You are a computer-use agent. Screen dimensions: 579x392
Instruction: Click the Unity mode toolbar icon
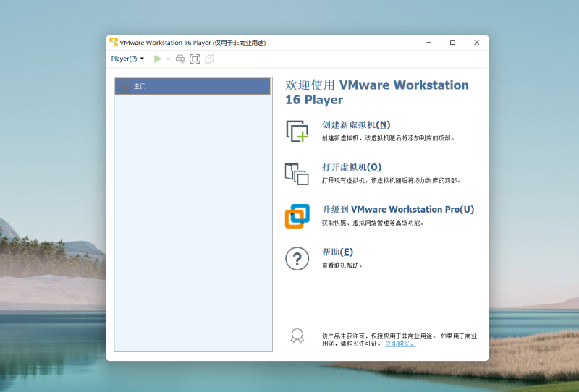[x=209, y=59]
